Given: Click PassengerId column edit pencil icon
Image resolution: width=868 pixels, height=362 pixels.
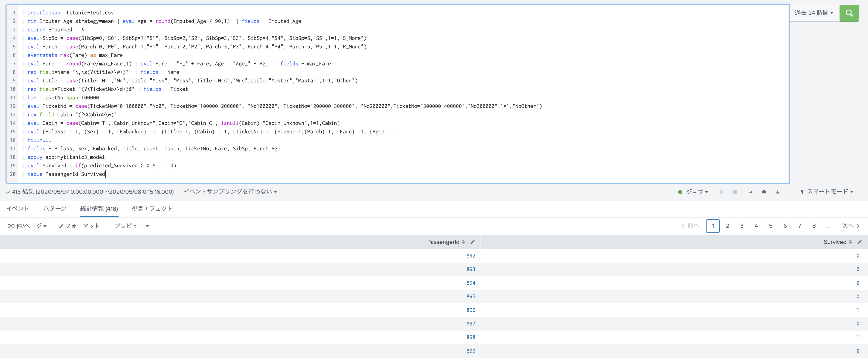Looking at the screenshot, I should click(x=472, y=242).
